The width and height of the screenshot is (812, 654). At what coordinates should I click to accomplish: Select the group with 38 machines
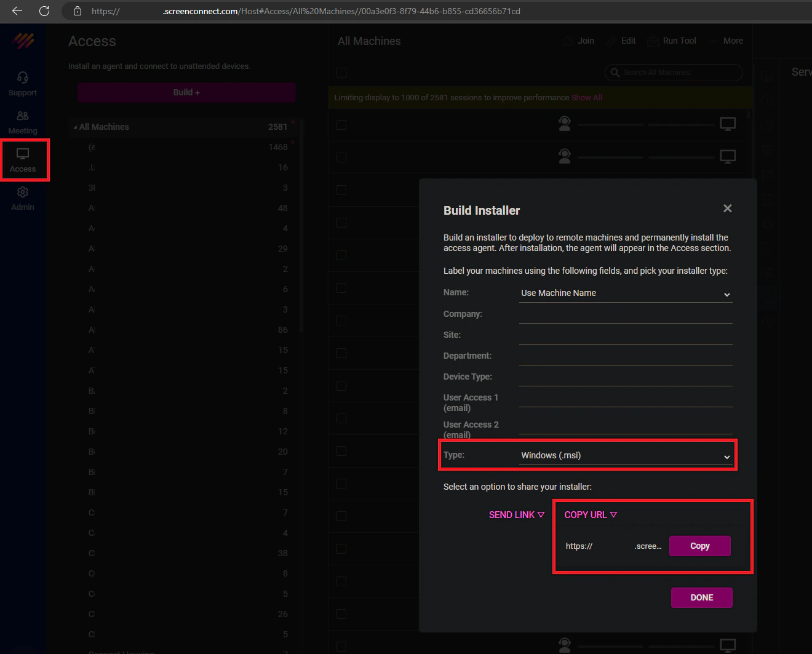click(x=187, y=553)
